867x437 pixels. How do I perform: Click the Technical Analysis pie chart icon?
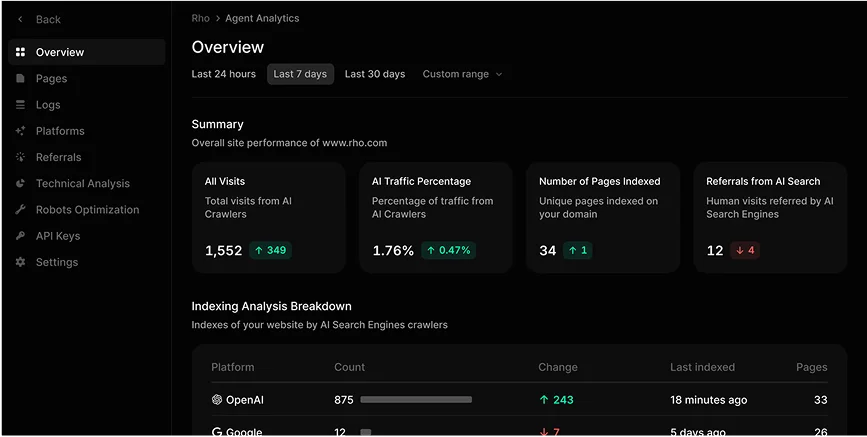(x=20, y=184)
